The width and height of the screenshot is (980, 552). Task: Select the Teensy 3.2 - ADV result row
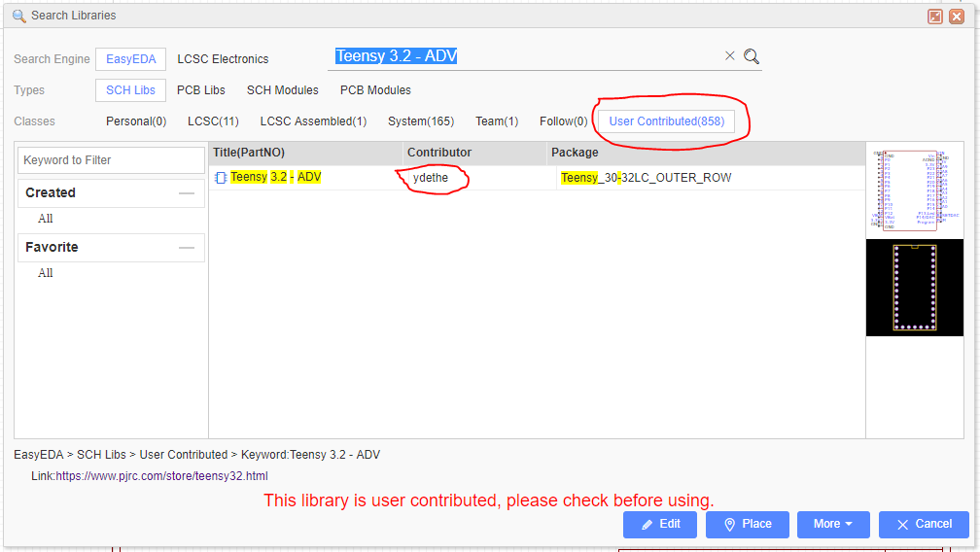click(x=538, y=178)
